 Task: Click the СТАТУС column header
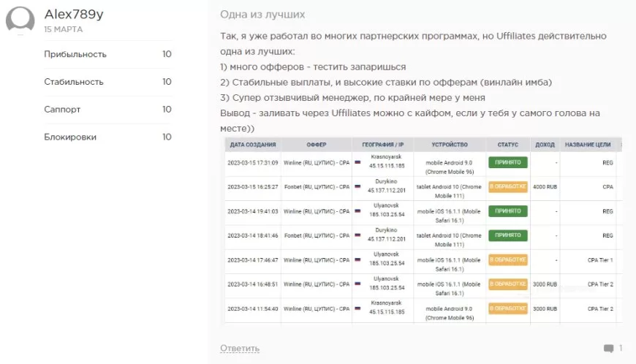coord(507,145)
